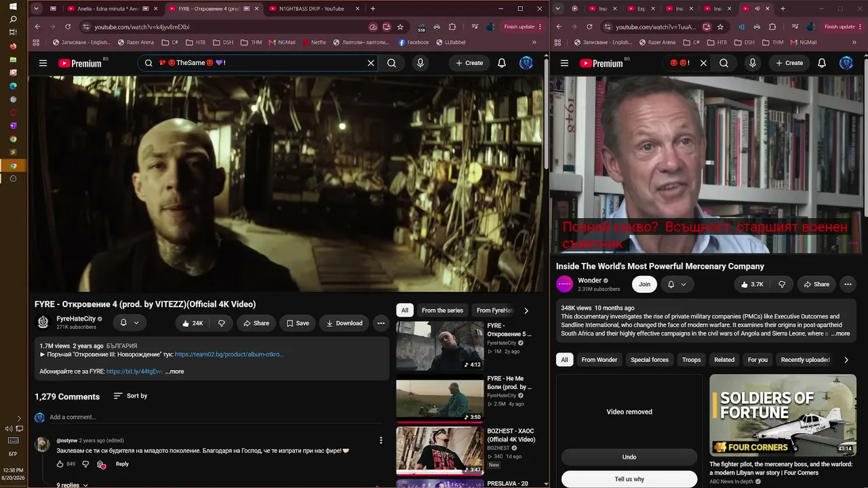
Task: Join the Wonder channel membership
Action: 644,285
